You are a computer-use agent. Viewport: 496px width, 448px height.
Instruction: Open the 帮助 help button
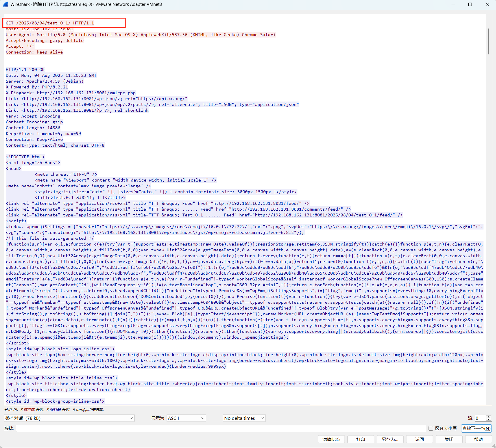pos(478,439)
